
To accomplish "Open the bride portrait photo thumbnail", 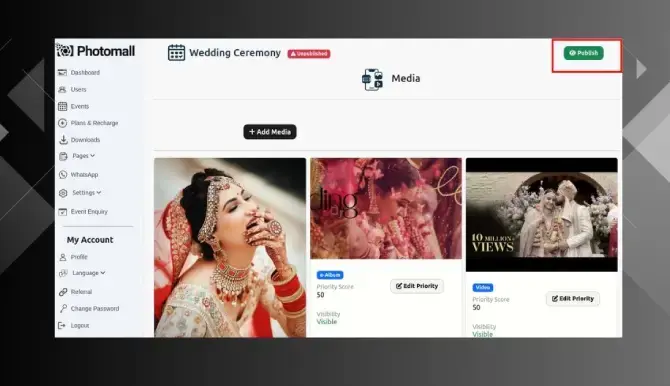I will point(230,248).
